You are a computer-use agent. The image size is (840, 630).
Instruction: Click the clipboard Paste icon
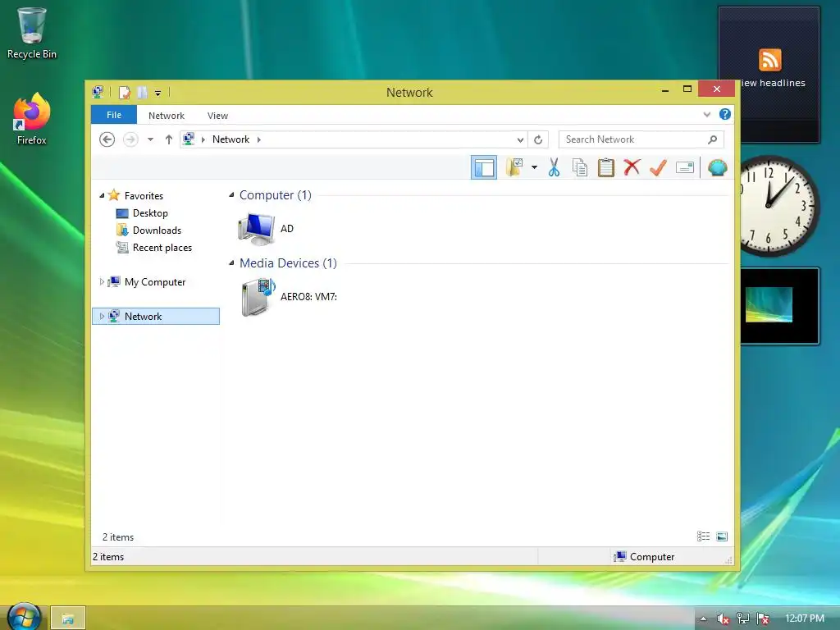(606, 167)
